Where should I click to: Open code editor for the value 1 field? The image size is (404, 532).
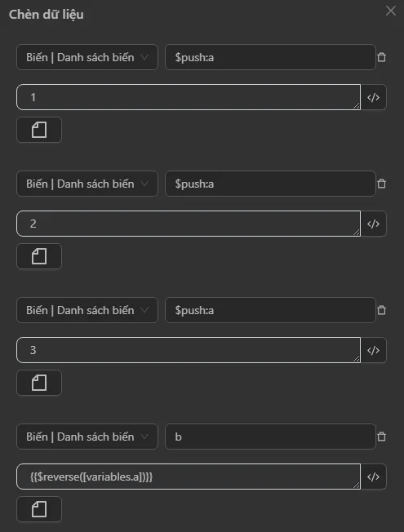click(x=374, y=97)
